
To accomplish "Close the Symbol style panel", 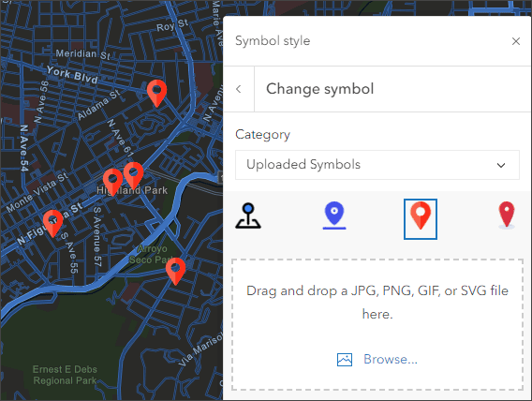I will click(516, 41).
